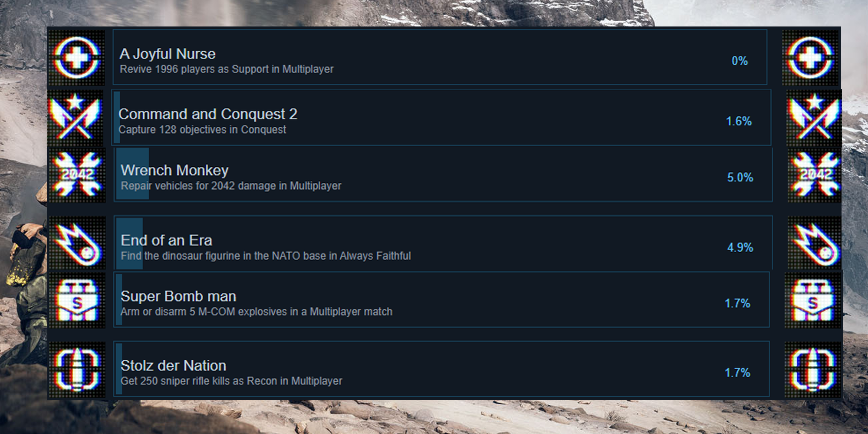Click right End of an Era meteor icon
868x434 pixels.
point(815,243)
